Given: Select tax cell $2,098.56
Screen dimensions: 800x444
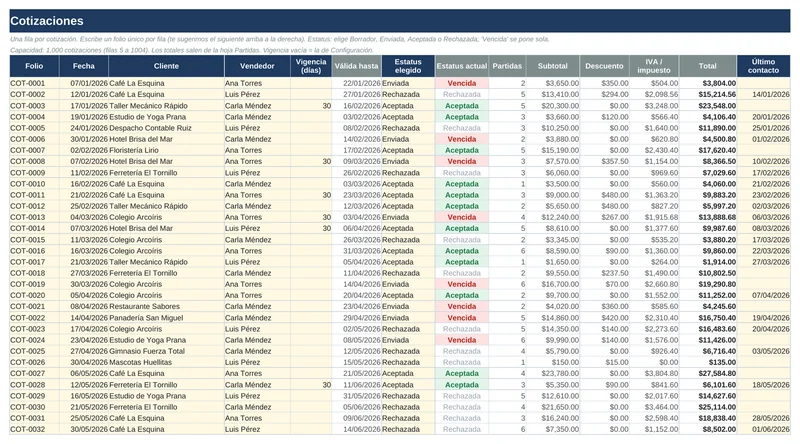Looking at the screenshot, I should click(654, 94).
